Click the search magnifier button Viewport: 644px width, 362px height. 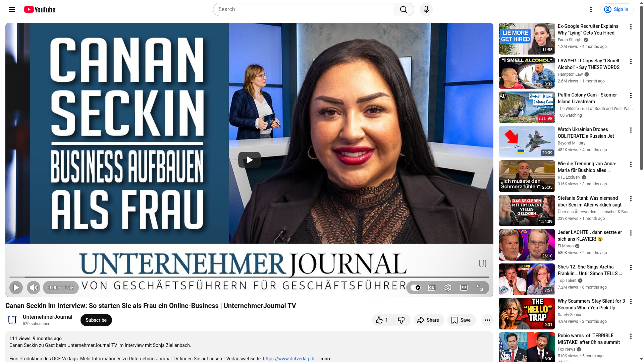coord(404,9)
